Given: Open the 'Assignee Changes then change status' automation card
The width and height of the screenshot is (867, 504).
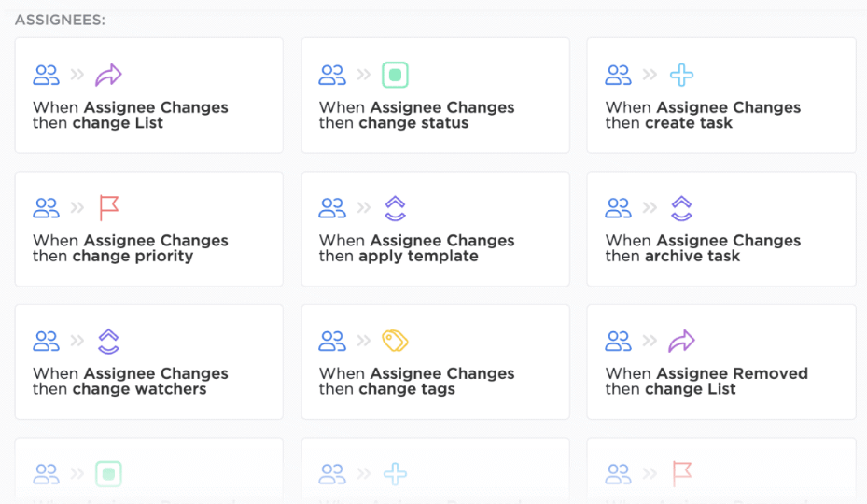Looking at the screenshot, I should [435, 95].
